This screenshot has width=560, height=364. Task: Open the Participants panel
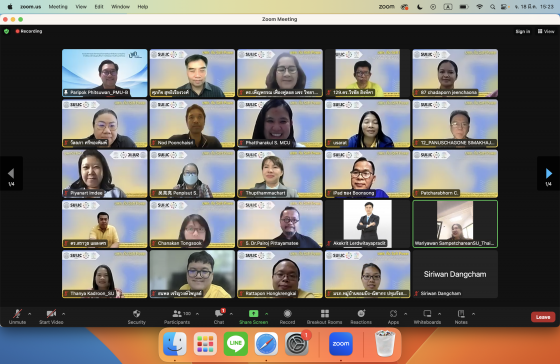coord(177,316)
